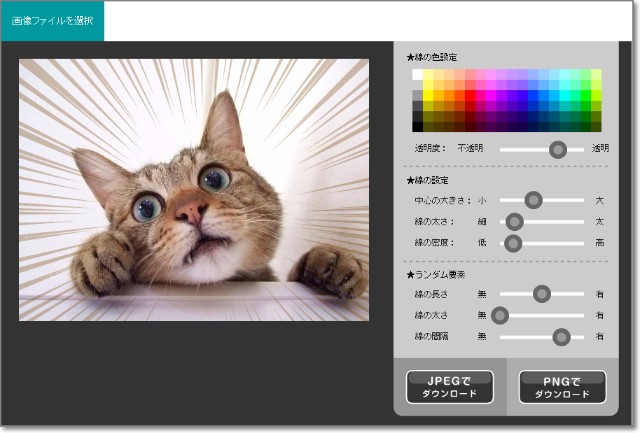Pick the white swatch in the palette
Image resolution: width=640 pixels, height=433 pixels.
coord(417,75)
